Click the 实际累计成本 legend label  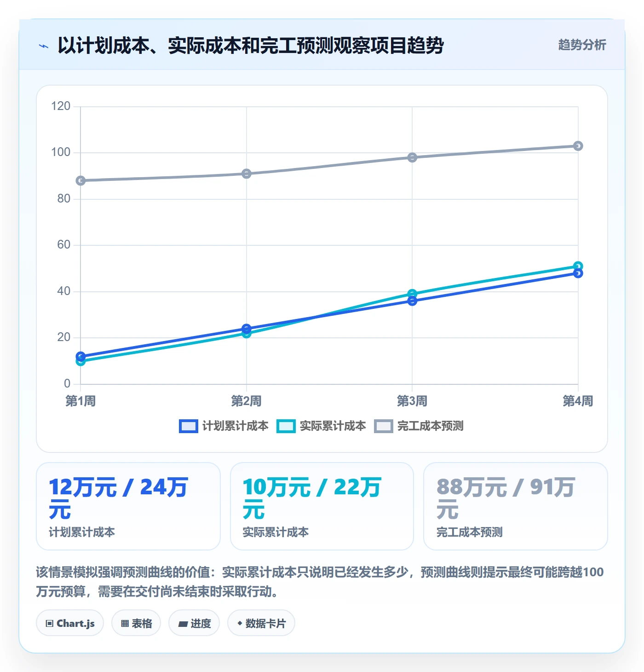pos(333,426)
